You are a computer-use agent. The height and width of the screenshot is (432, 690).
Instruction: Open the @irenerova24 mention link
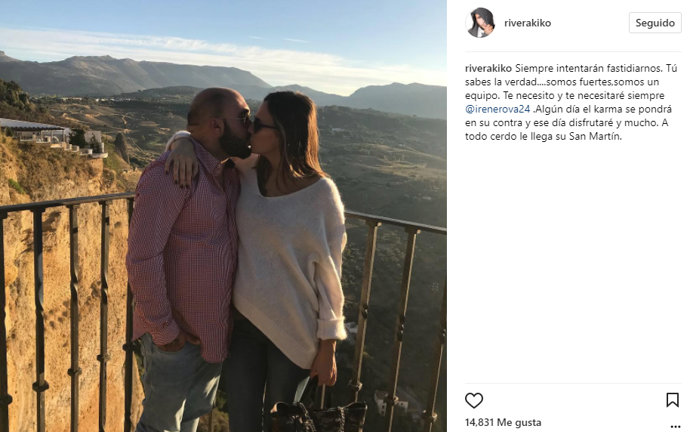(x=497, y=109)
